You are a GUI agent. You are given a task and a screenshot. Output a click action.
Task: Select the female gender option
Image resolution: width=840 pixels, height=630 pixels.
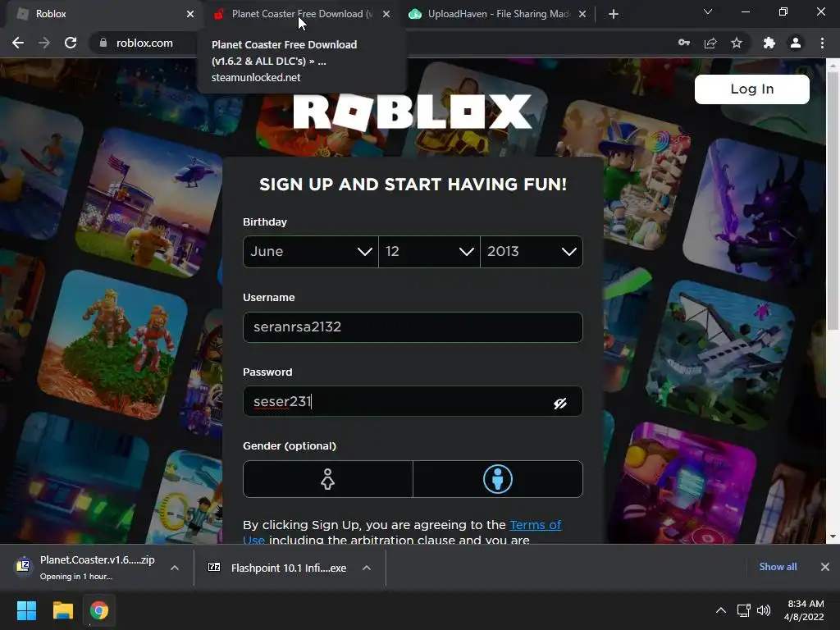[328, 479]
